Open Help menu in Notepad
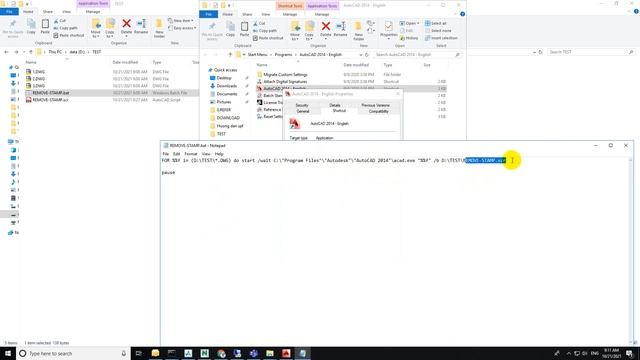This screenshot has height=360, width=640. click(219, 154)
